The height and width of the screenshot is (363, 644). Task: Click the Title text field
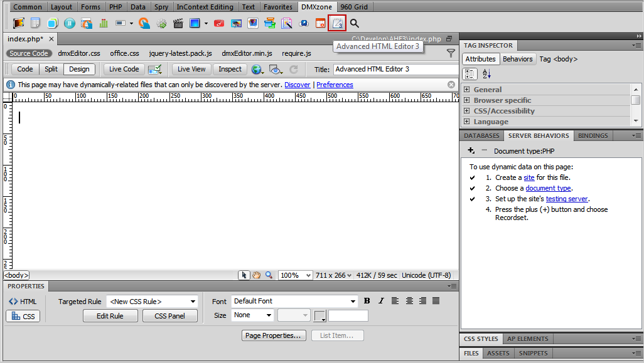point(395,70)
